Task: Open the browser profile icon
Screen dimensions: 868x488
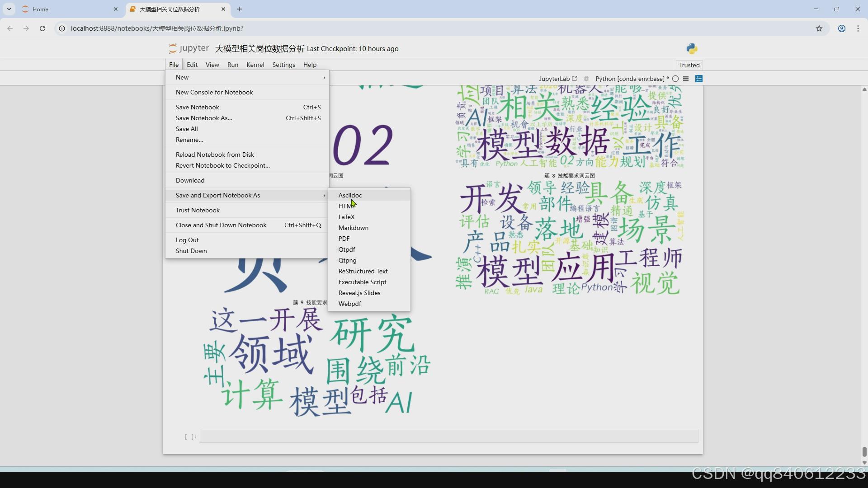Action: pos(842,28)
